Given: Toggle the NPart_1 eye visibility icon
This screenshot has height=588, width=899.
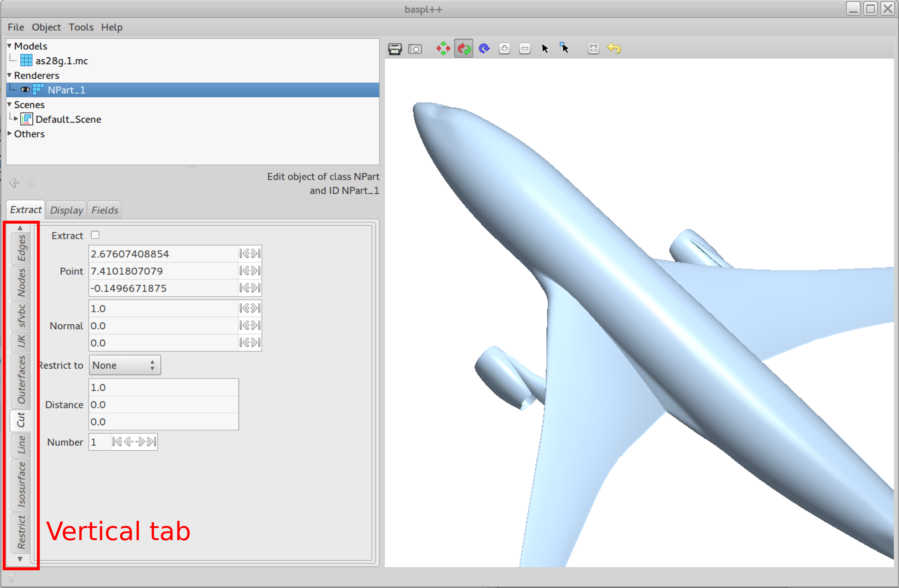Looking at the screenshot, I should (25, 90).
